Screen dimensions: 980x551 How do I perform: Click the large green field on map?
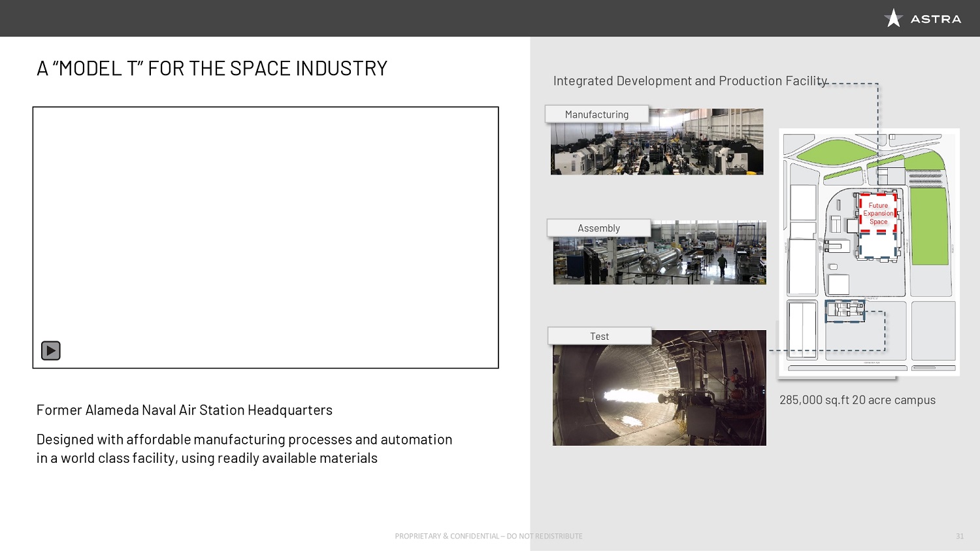point(929,226)
